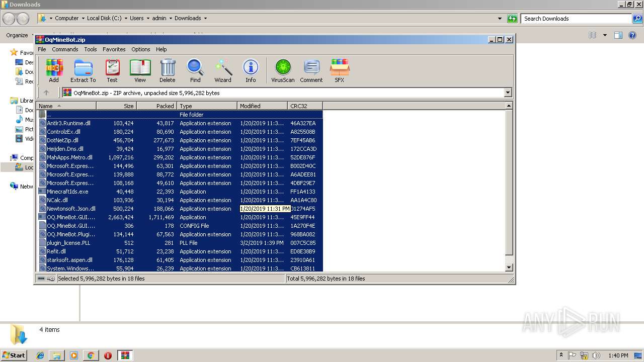Screen dimensions: 644x362
Task: Launch the Wizard tool
Action: tap(223, 70)
